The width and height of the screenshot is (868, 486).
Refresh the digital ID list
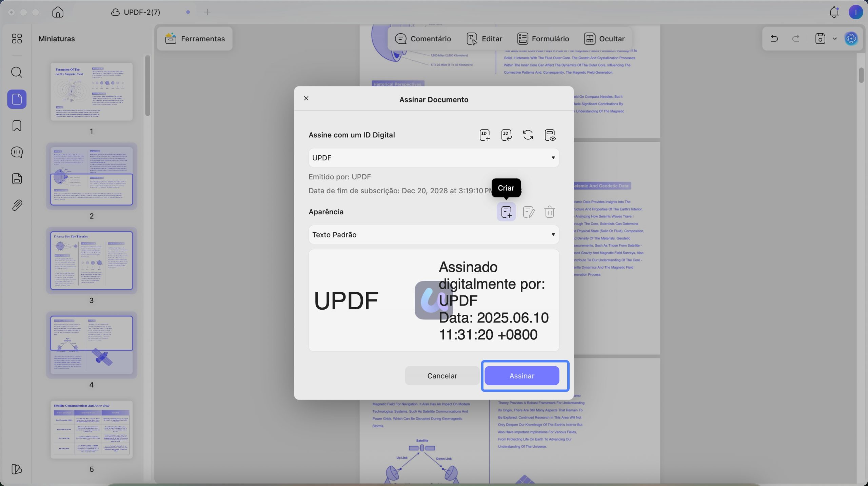pos(528,135)
